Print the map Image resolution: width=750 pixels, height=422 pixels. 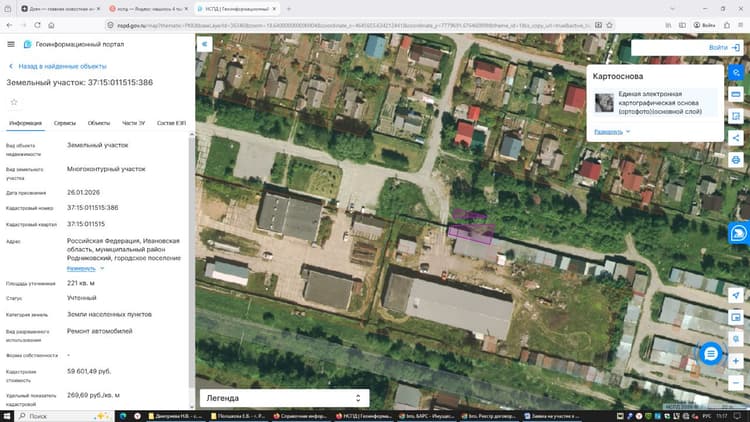(736, 160)
